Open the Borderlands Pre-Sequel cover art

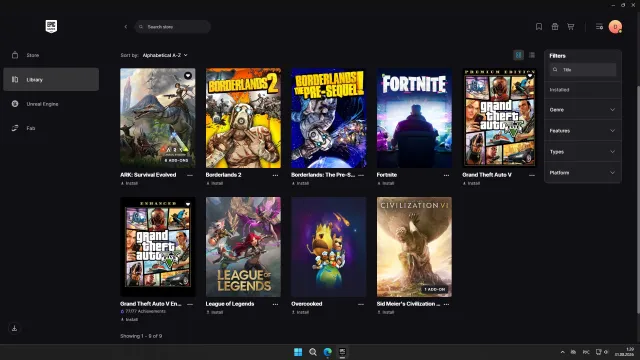[x=329, y=118]
